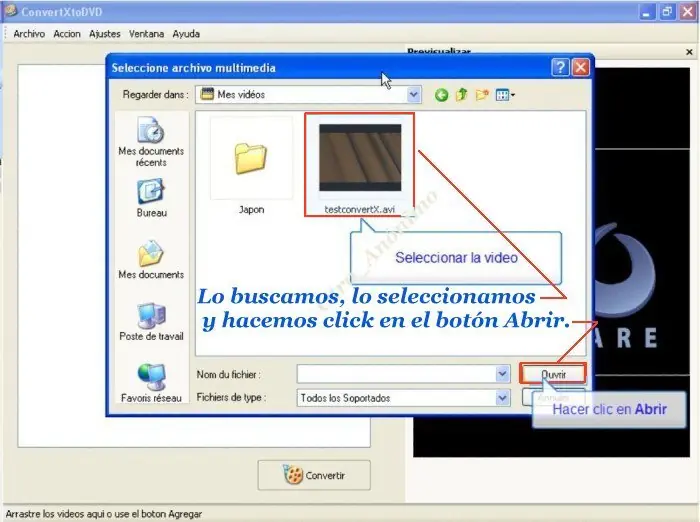Click the Convertir button
Image resolution: width=700 pixels, height=522 pixels.
314,475
